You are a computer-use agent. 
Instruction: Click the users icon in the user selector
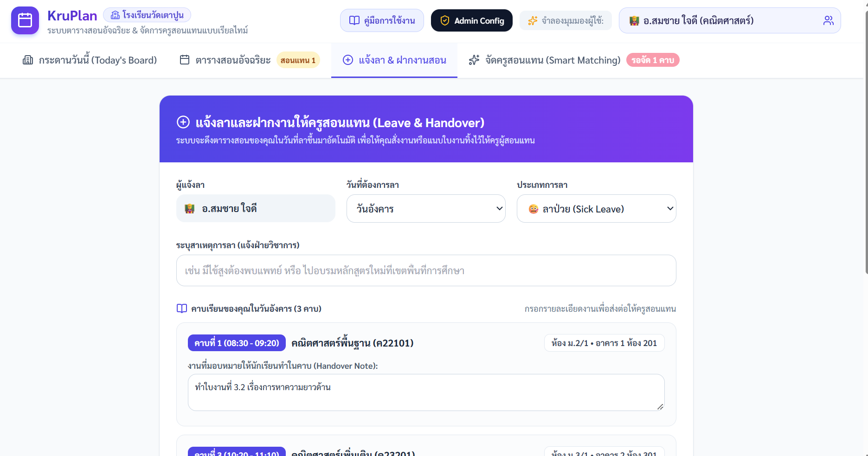tap(829, 20)
